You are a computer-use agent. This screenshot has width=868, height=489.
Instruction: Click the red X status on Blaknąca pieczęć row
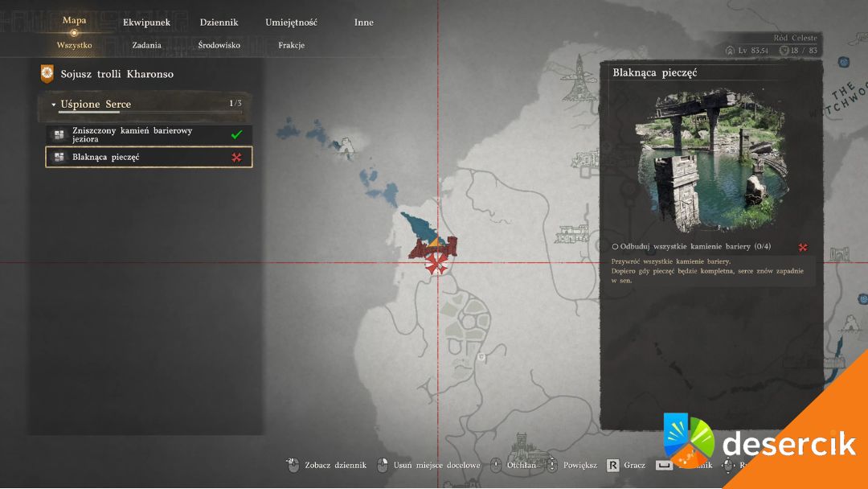(236, 158)
